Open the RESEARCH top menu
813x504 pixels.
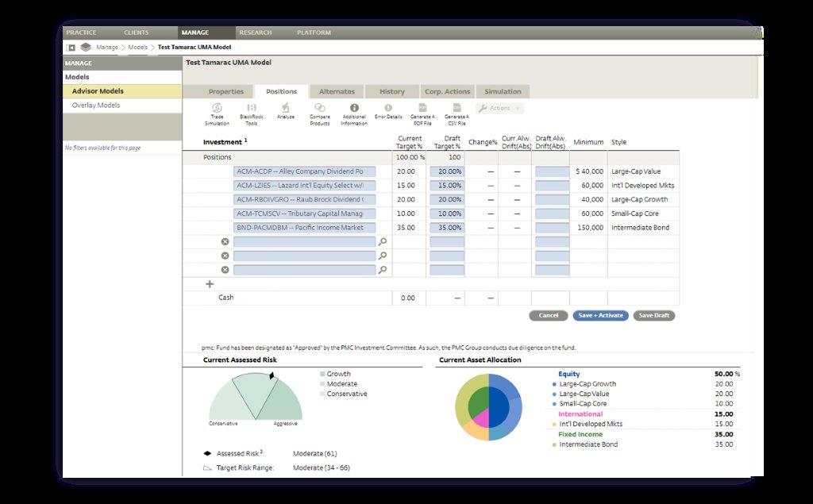pyautogui.click(x=256, y=33)
